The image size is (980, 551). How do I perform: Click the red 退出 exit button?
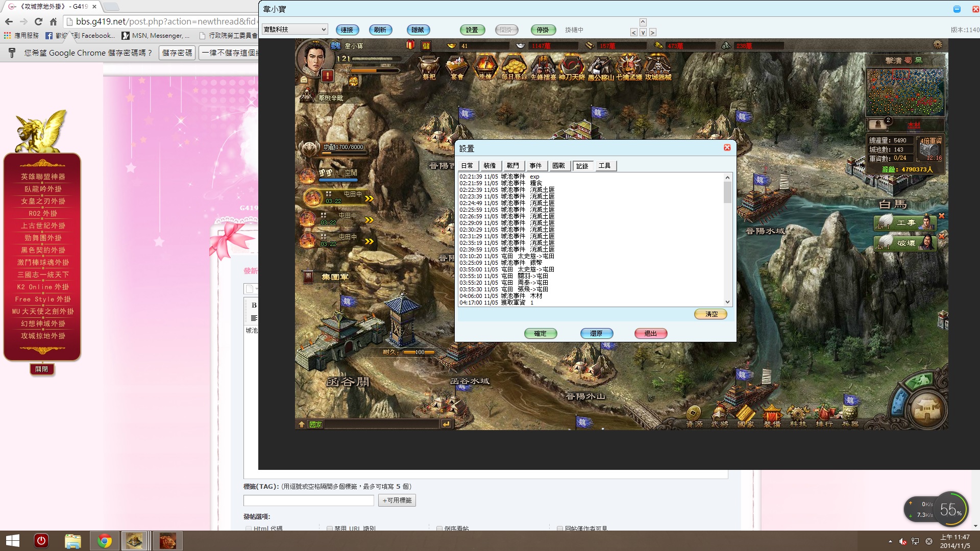[x=651, y=334]
